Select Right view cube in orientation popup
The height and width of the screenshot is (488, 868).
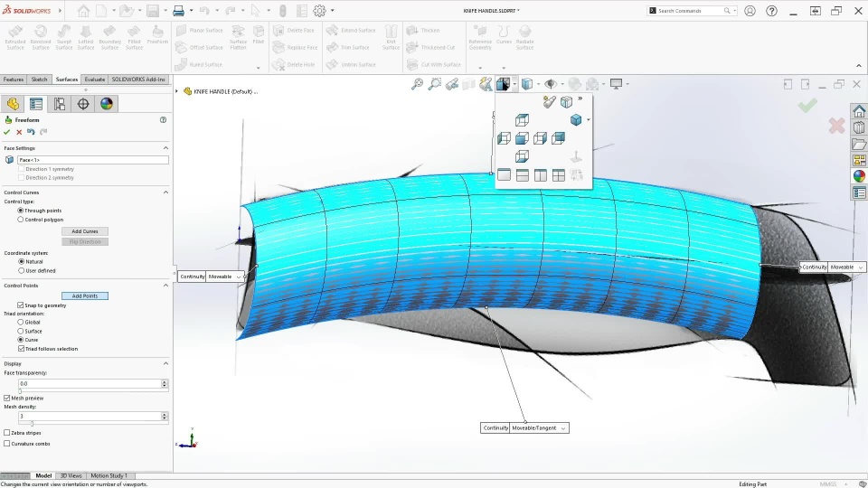(x=540, y=138)
